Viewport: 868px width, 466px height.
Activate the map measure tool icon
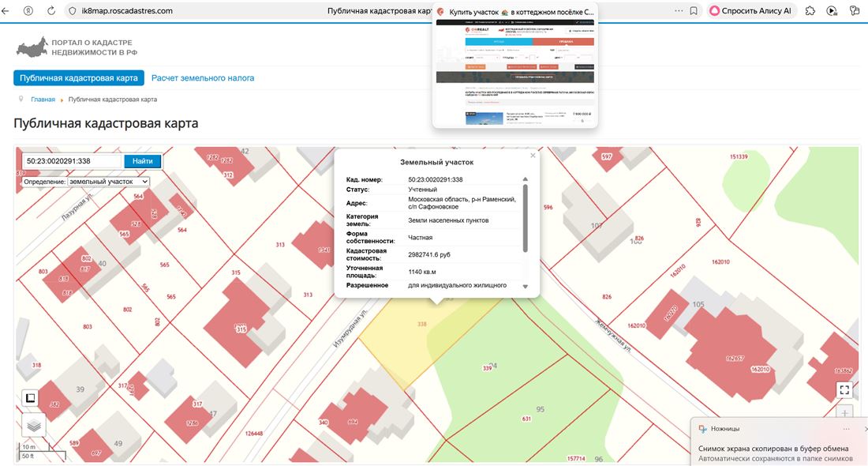point(30,399)
